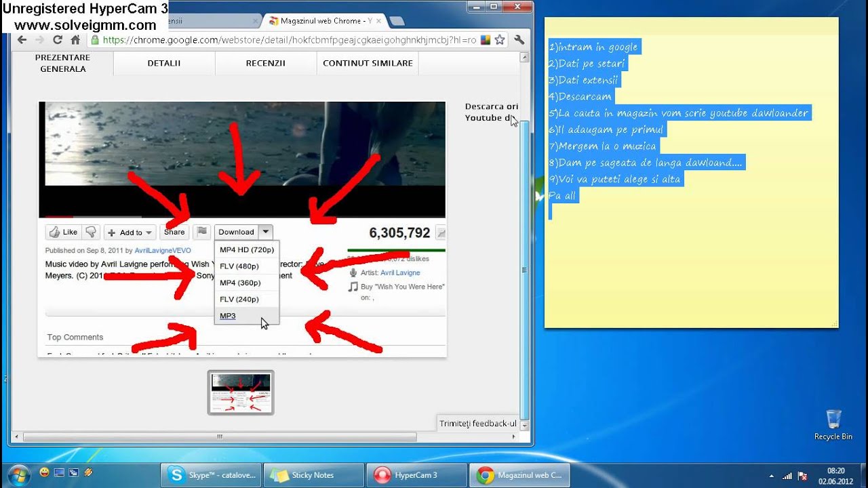This screenshot has height=488, width=868.
Task: Click sticky note line '1)intram in google'
Action: pyautogui.click(x=593, y=47)
